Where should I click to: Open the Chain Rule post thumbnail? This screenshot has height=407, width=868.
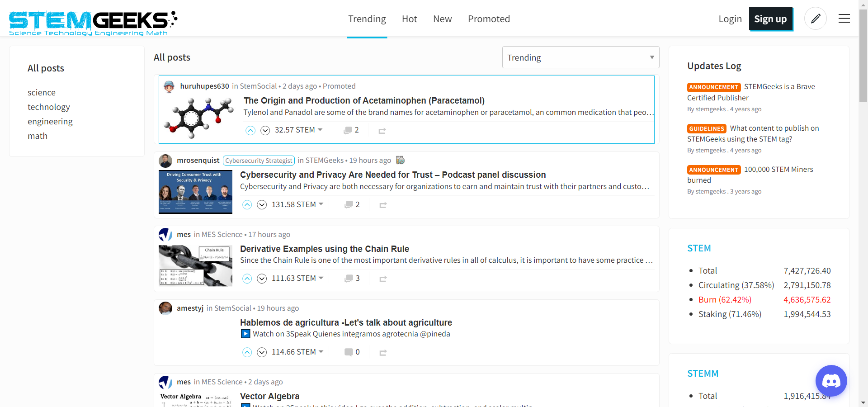pos(195,265)
